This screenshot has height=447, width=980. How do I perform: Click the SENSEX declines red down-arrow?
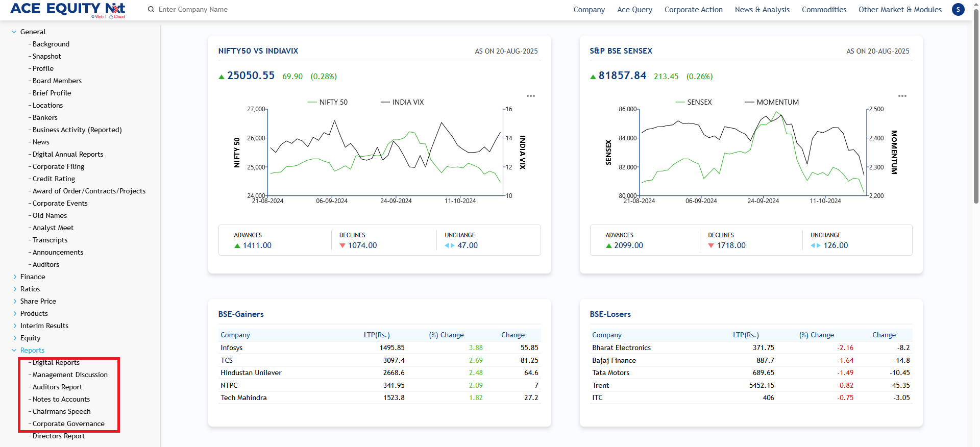[x=711, y=246]
